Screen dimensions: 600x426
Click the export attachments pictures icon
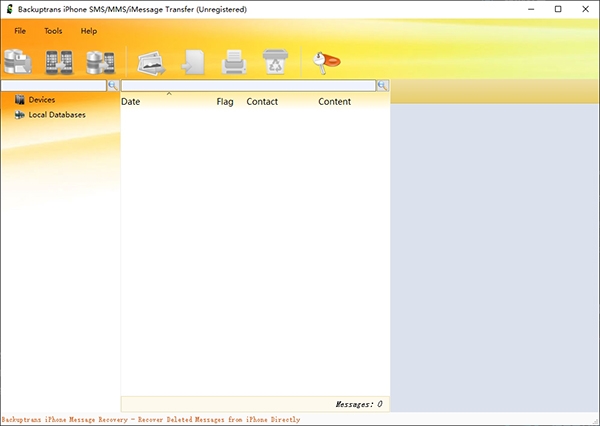(152, 63)
